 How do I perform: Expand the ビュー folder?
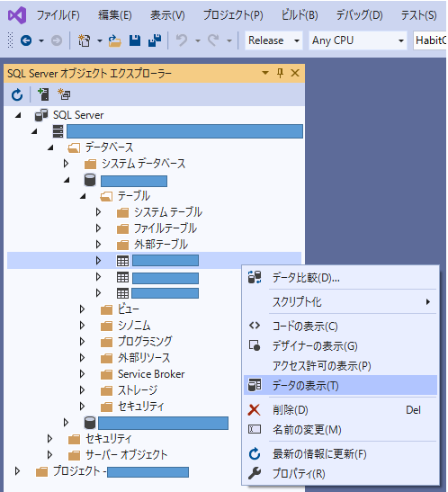coord(82,309)
